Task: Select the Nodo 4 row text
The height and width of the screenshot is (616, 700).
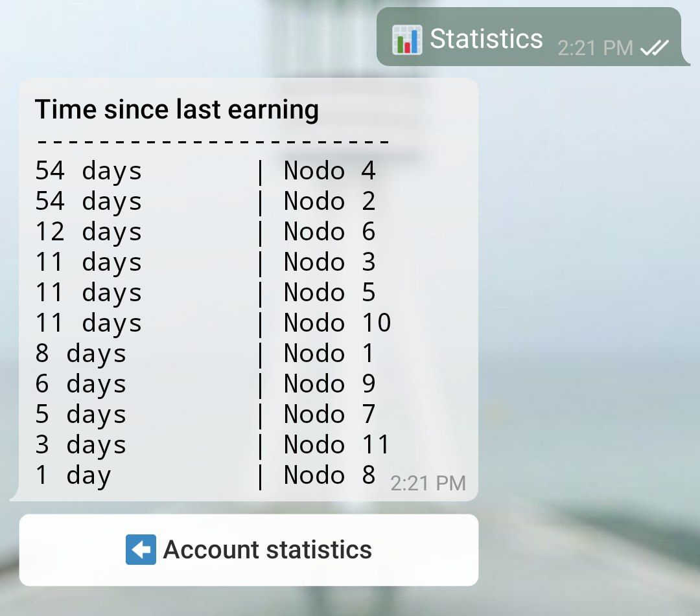Action: click(x=205, y=171)
